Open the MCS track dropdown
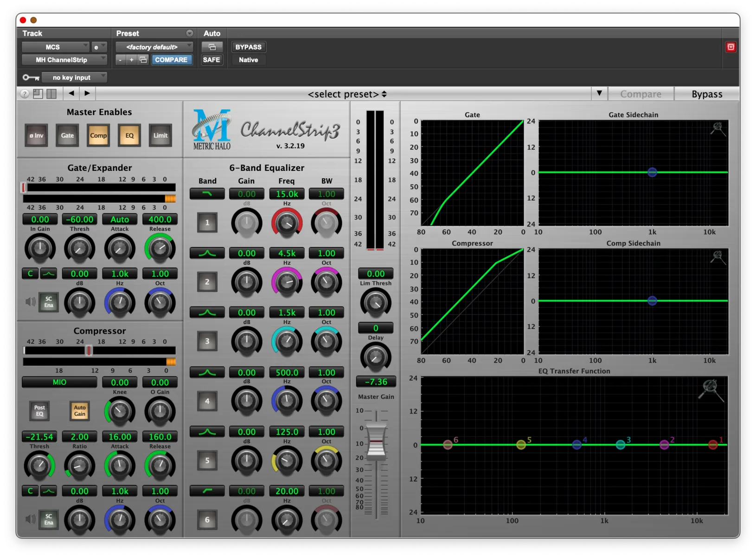 pos(56,47)
